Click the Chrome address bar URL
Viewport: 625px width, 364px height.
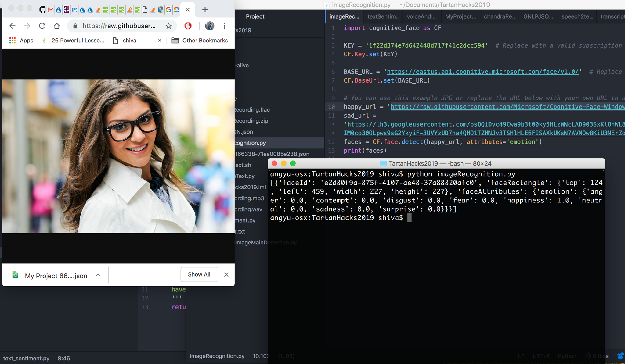point(119,26)
